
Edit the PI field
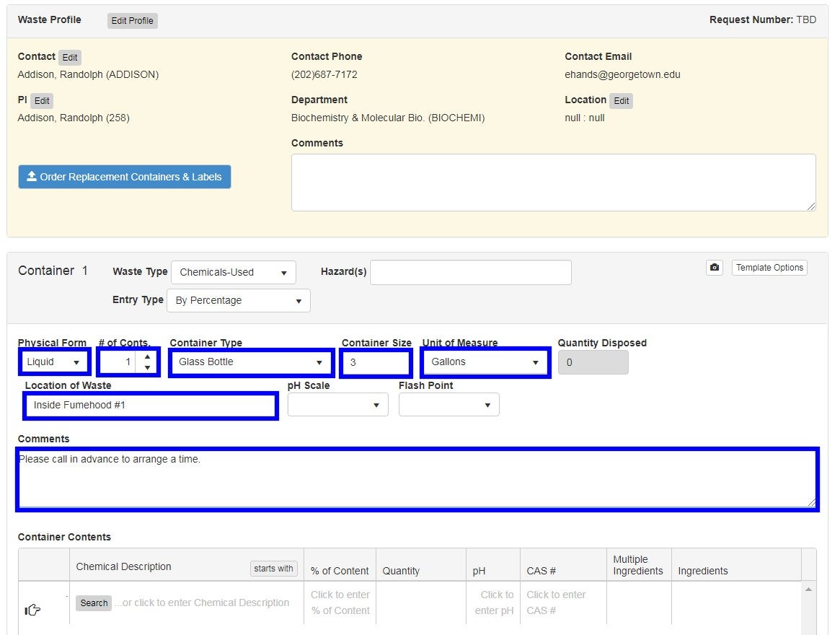pyautogui.click(x=41, y=100)
